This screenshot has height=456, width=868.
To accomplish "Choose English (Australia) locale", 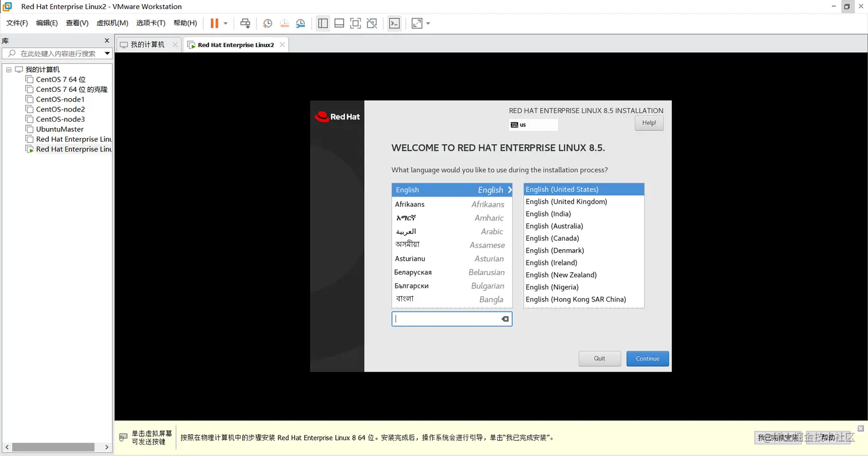I will tap(584, 226).
